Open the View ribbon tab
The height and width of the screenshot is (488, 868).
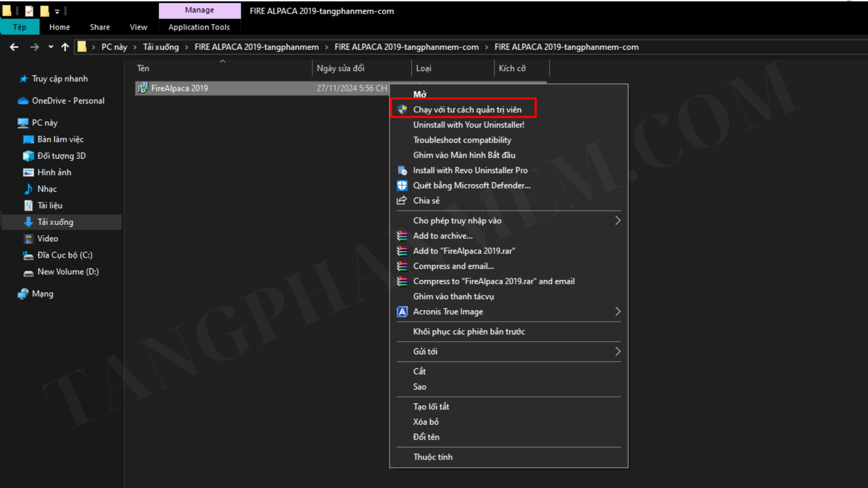coord(138,27)
